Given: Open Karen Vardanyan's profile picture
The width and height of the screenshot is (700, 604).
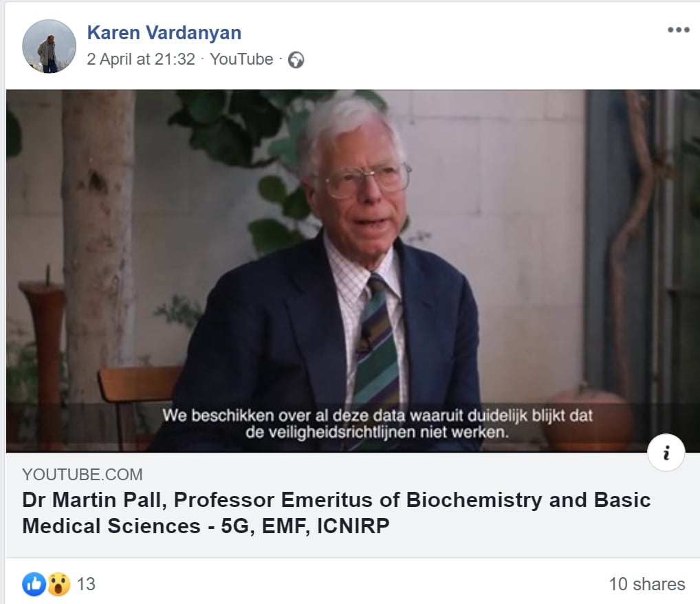Looking at the screenshot, I should click(49, 46).
